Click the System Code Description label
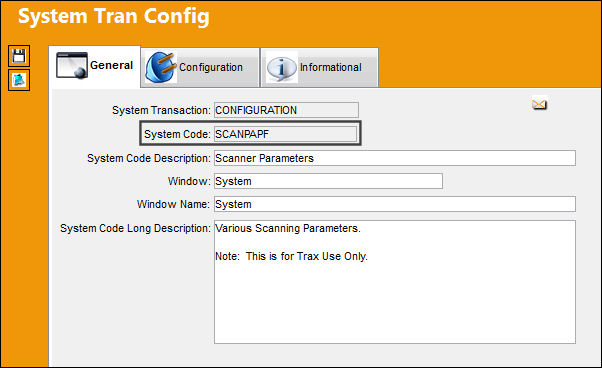This screenshot has height=368, width=602. pos(149,158)
